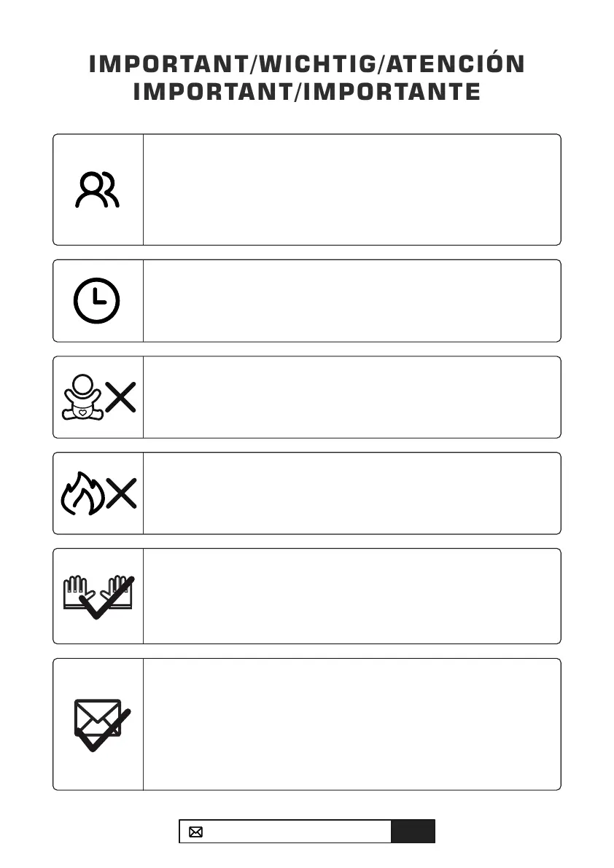This screenshot has width=614, height=868.
Task: Click the word ATENCIÓN in the heading
Action: 455,64
